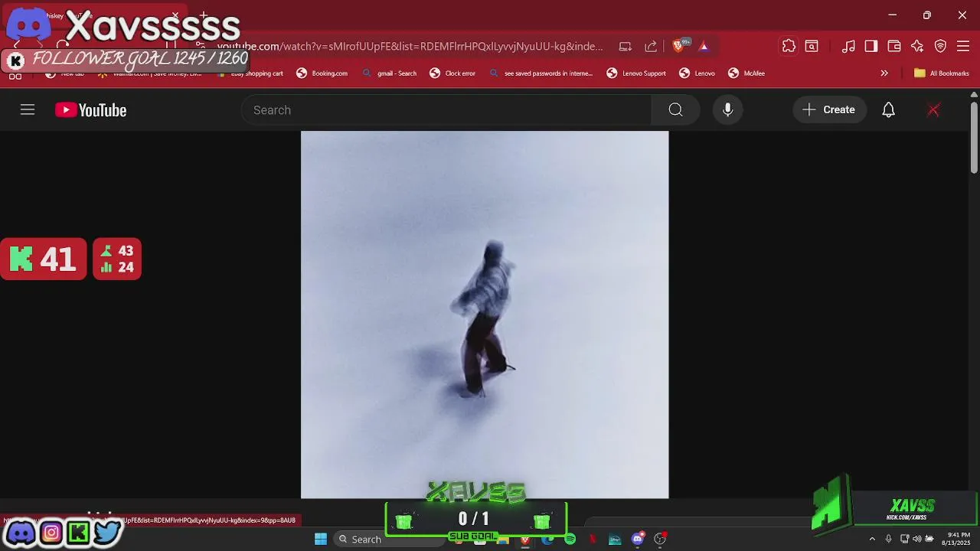980x551 pixels.
Task: Open the media playlist music note icon
Action: click(848, 47)
